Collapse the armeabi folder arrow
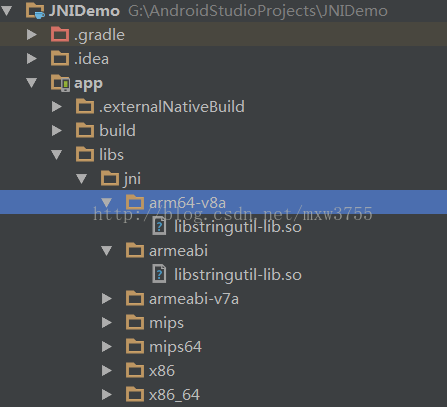Screen dimensions: 447x407 pyautogui.click(x=107, y=251)
